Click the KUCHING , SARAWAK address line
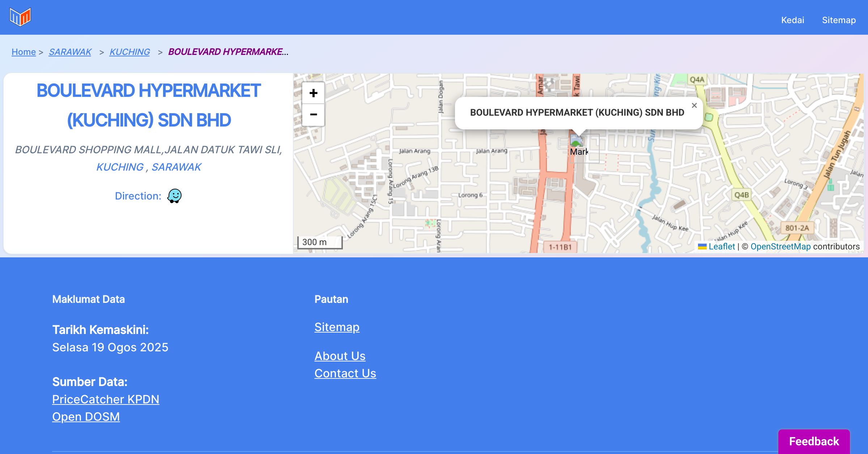 coord(149,167)
